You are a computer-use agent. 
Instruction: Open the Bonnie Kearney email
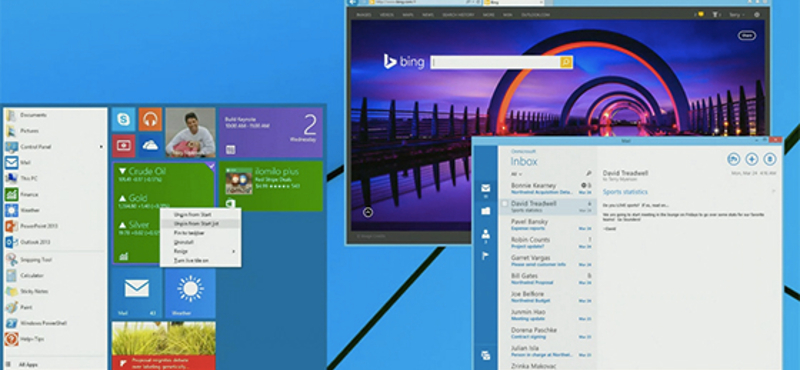click(547, 188)
